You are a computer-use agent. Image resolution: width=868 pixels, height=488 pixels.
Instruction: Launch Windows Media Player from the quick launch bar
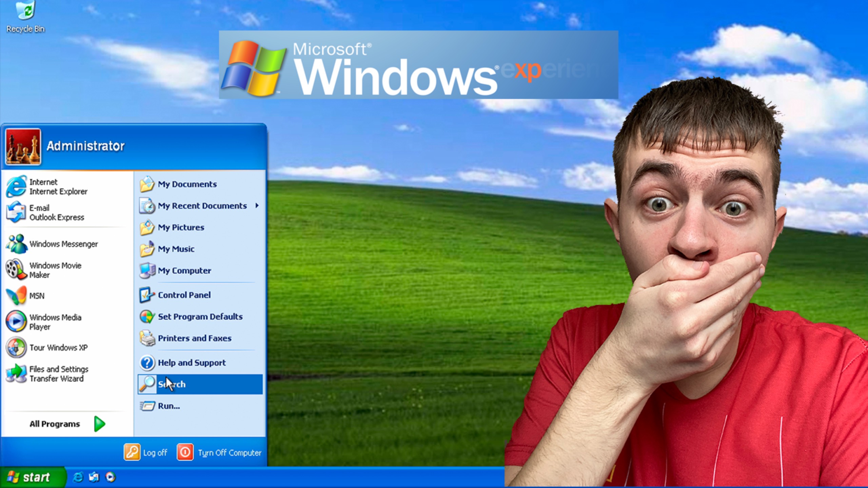pyautogui.click(x=111, y=477)
